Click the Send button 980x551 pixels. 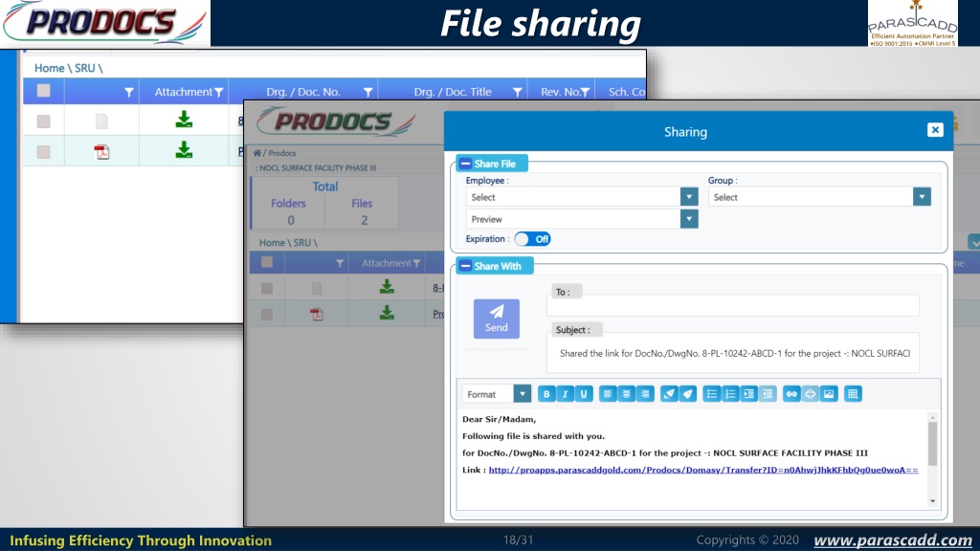point(497,319)
